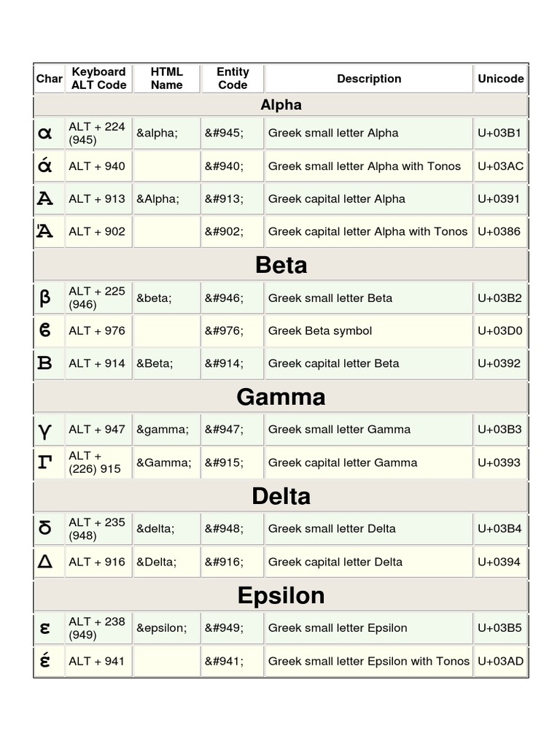Click the Greek Beta symbol glyph
Image resolution: width=560 pixels, height=747 pixels.
coord(45,330)
